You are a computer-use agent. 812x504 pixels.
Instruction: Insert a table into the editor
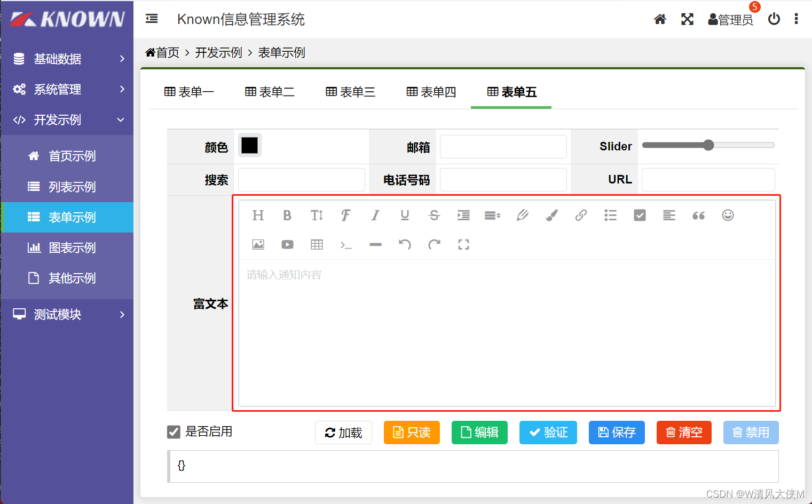click(x=317, y=245)
